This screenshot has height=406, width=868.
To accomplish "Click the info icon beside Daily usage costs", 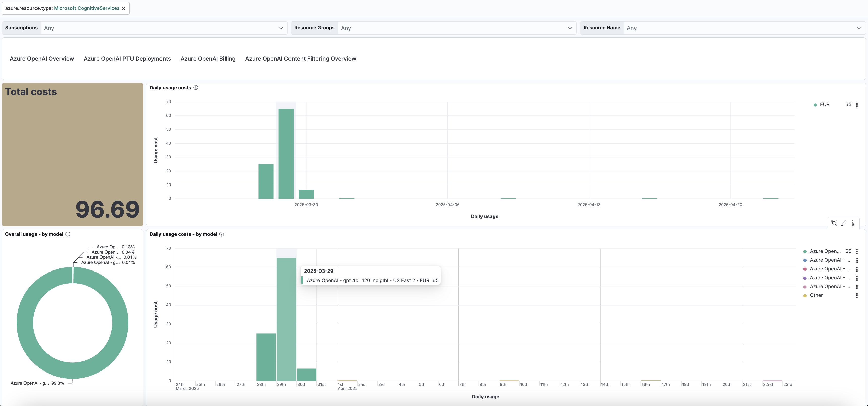I will (x=196, y=88).
